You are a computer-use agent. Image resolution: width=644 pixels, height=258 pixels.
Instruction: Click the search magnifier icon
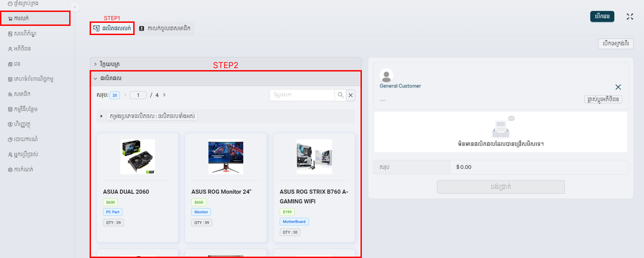coord(340,95)
